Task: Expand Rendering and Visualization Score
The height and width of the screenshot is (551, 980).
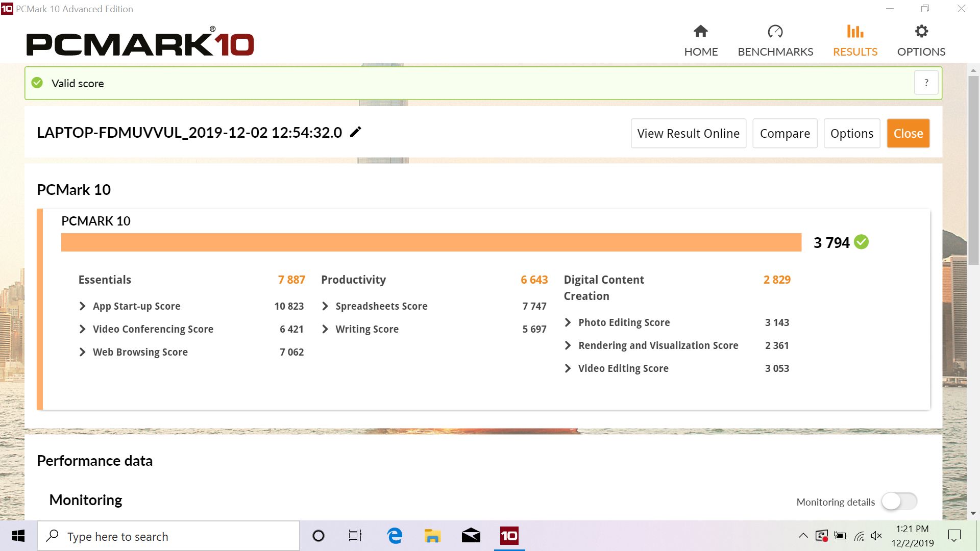Action: [568, 345]
